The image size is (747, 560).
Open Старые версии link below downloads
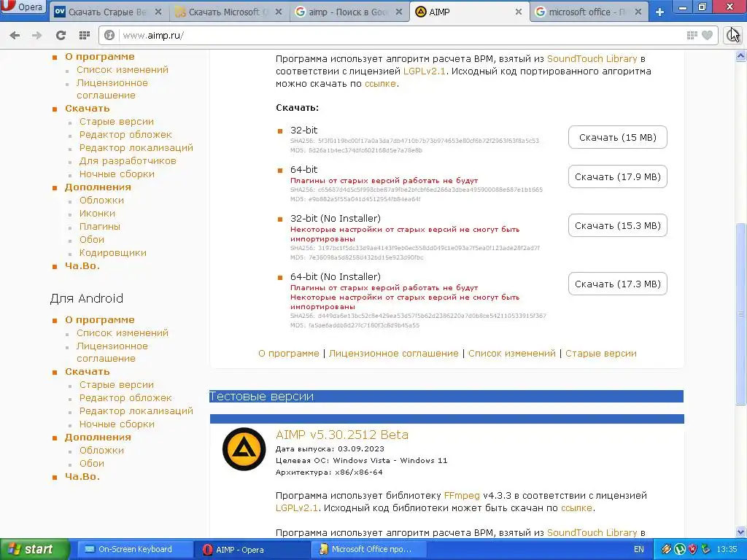coord(601,354)
